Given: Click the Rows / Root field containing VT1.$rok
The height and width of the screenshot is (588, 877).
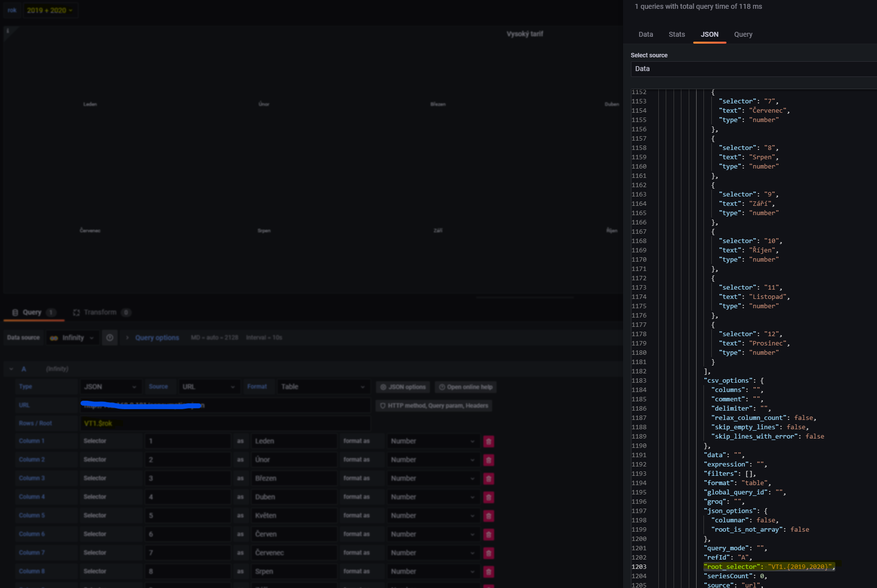Looking at the screenshot, I should pyautogui.click(x=226, y=423).
